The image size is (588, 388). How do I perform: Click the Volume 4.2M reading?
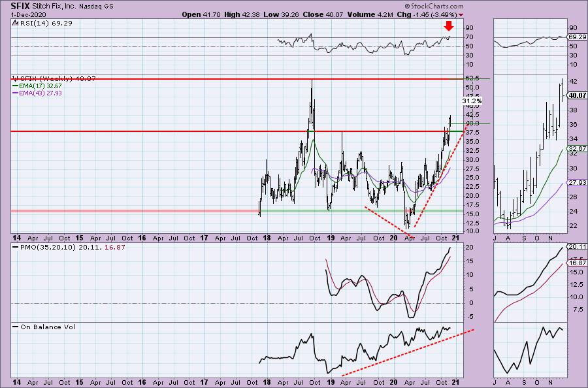[x=370, y=14]
